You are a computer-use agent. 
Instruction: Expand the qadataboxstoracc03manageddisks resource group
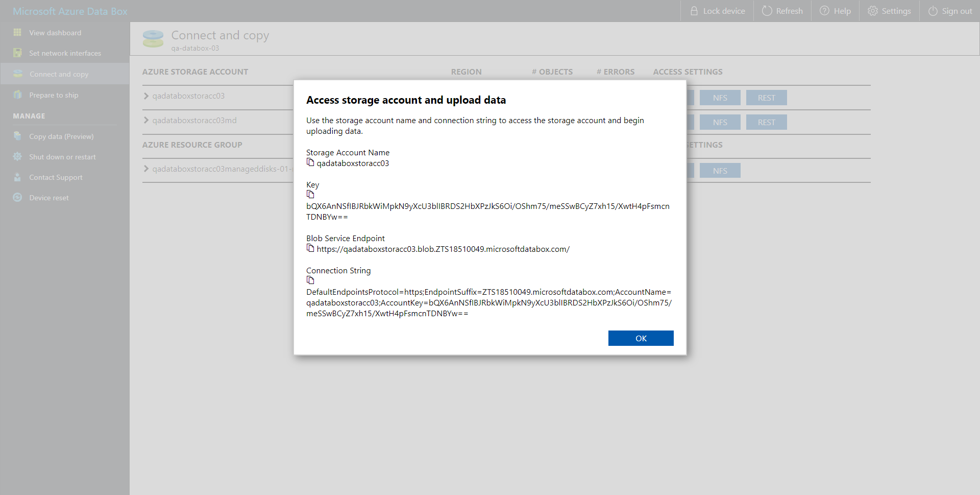pos(146,169)
